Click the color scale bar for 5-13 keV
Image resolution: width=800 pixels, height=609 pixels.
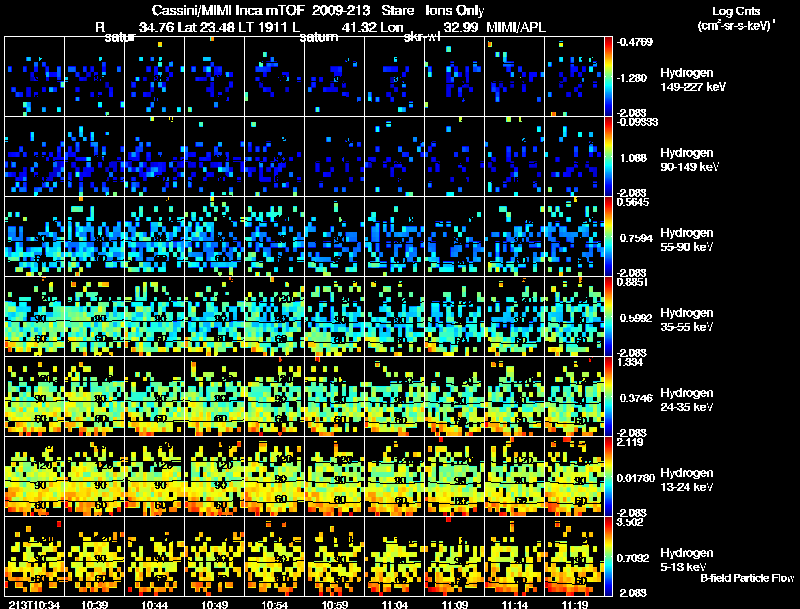coord(608,556)
